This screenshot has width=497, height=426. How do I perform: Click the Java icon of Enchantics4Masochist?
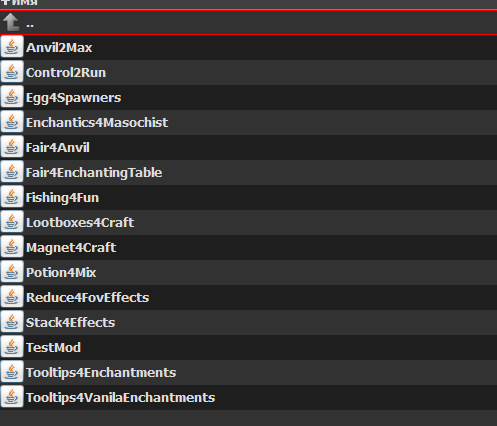12,122
